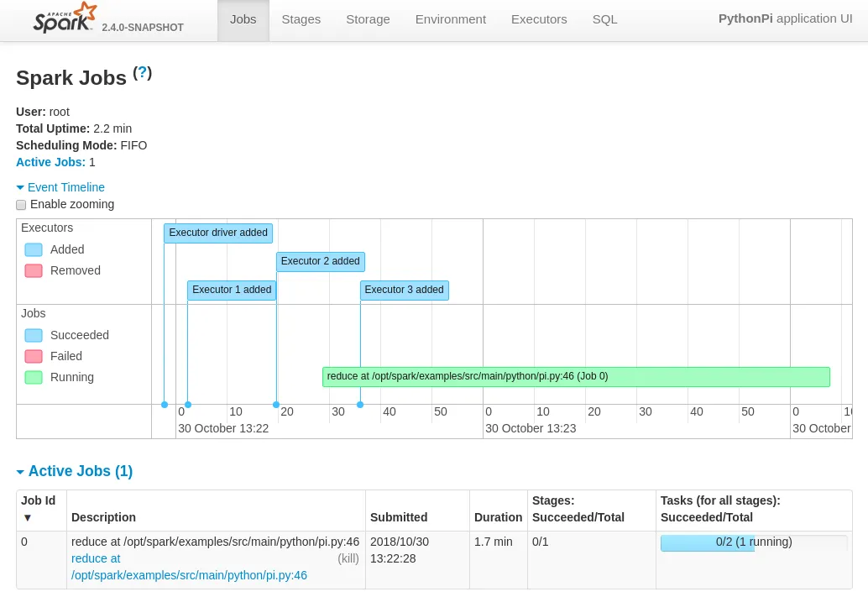Click the PythonPi application UI title

pyautogui.click(x=785, y=18)
